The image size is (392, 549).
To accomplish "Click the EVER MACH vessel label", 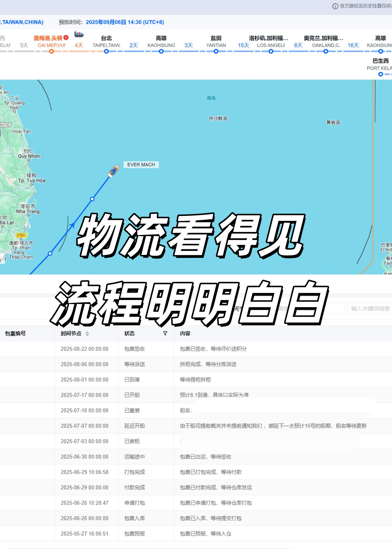I will [x=141, y=165].
